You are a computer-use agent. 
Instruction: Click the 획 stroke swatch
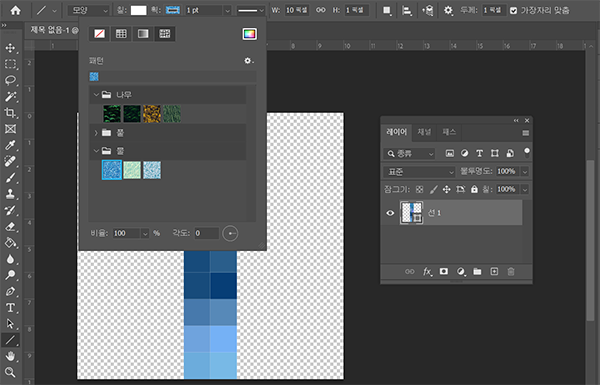(x=173, y=10)
